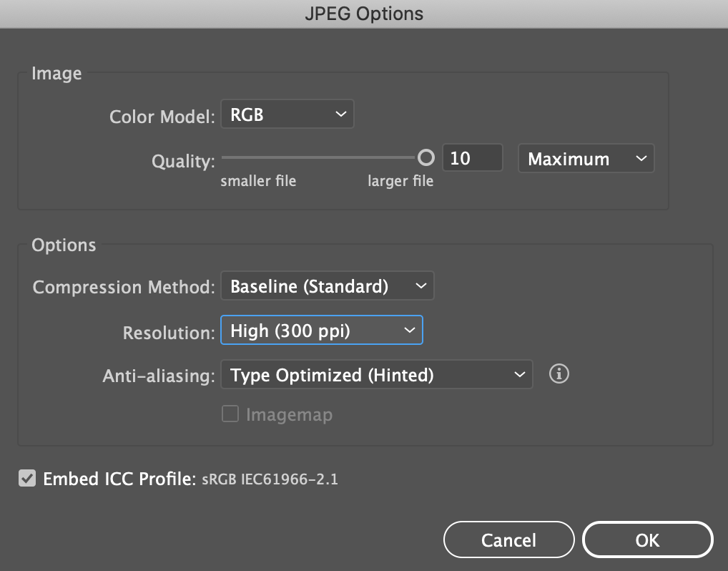The height and width of the screenshot is (571, 728).
Task: Click the Compression Method label
Action: 124,287
